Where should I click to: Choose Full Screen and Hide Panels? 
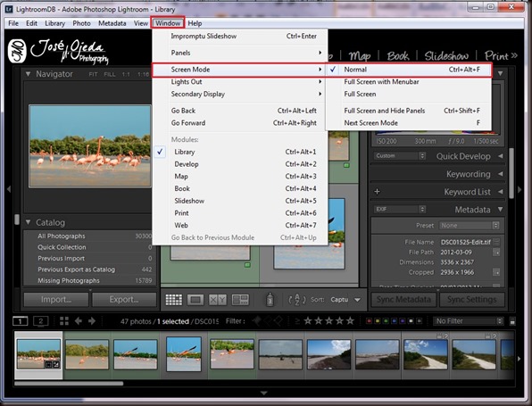(x=409, y=111)
